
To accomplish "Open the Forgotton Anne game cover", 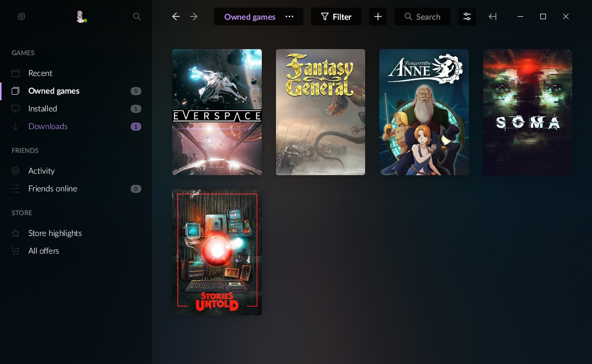I will click(424, 112).
